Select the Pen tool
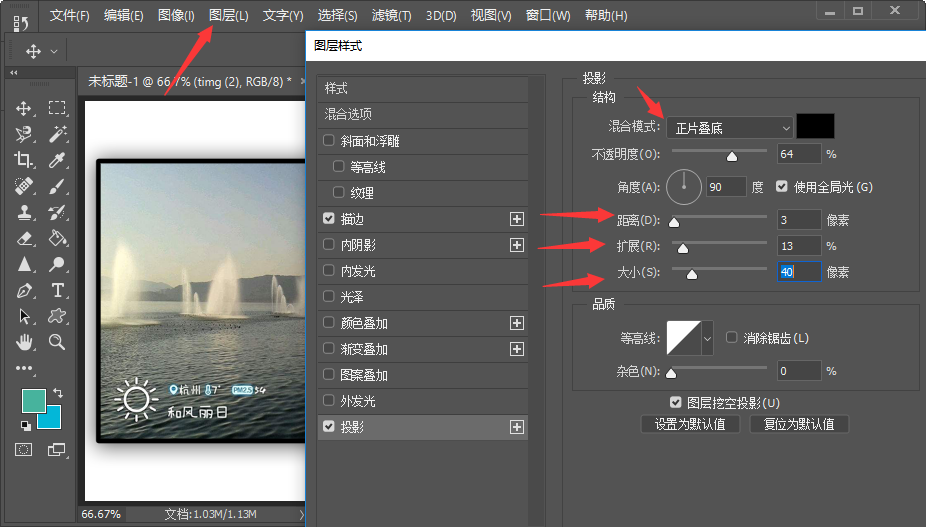Screen dimensions: 926x527 pos(24,290)
